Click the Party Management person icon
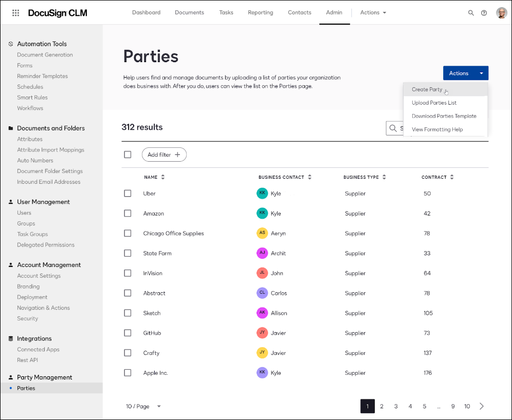Image resolution: width=512 pixels, height=420 pixels. pos(11,377)
